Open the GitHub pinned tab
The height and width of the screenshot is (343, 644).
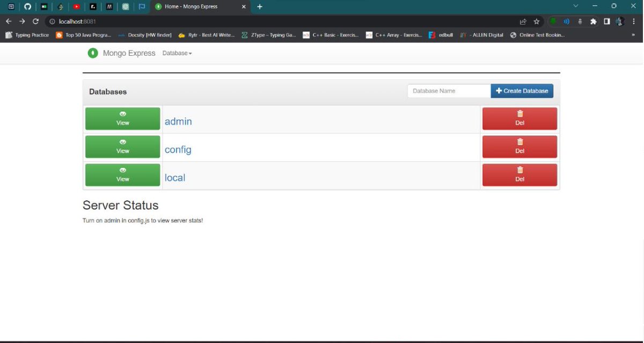[x=28, y=6]
